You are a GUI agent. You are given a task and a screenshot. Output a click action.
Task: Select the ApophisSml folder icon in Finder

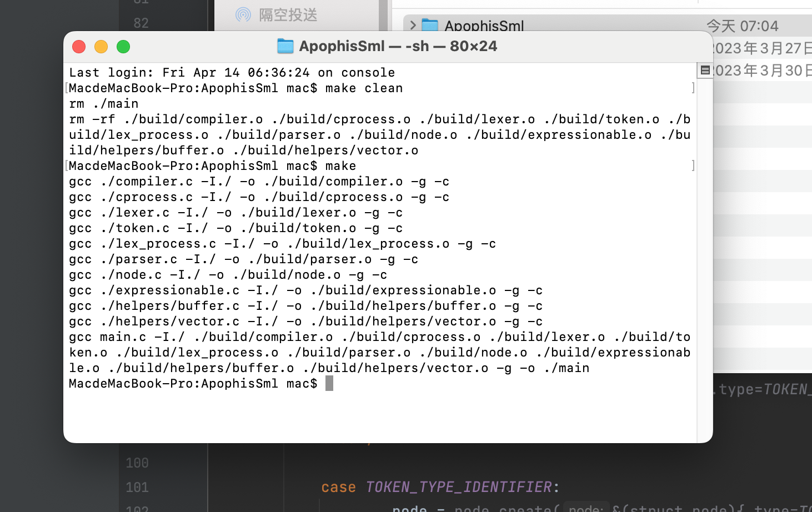(430, 25)
